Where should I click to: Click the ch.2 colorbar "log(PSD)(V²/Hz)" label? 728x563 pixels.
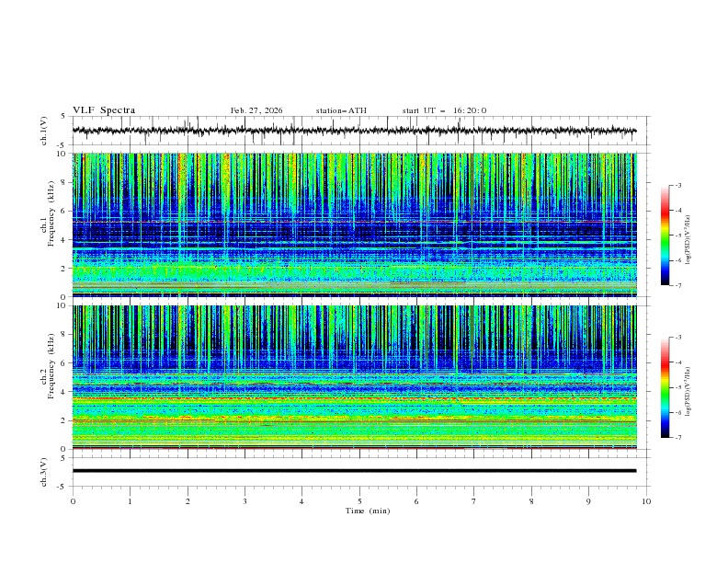(688, 391)
